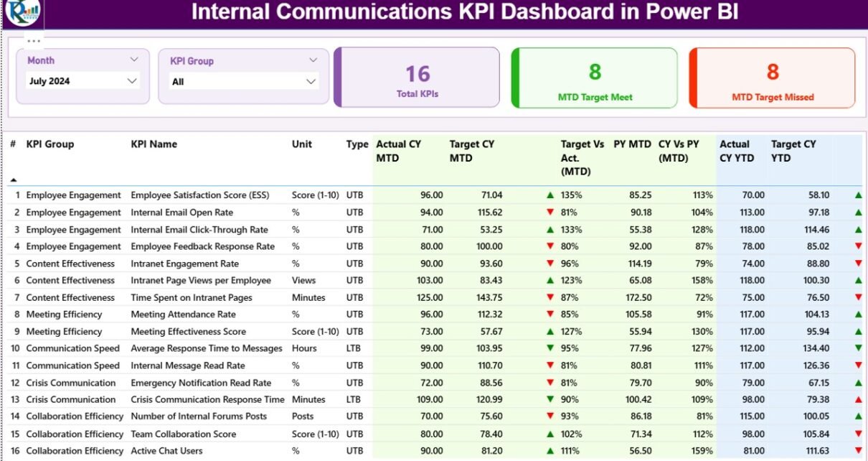Viewport: 868px width, 461px height.
Task: Click the MTD Target Meet card
Action: click(x=595, y=78)
